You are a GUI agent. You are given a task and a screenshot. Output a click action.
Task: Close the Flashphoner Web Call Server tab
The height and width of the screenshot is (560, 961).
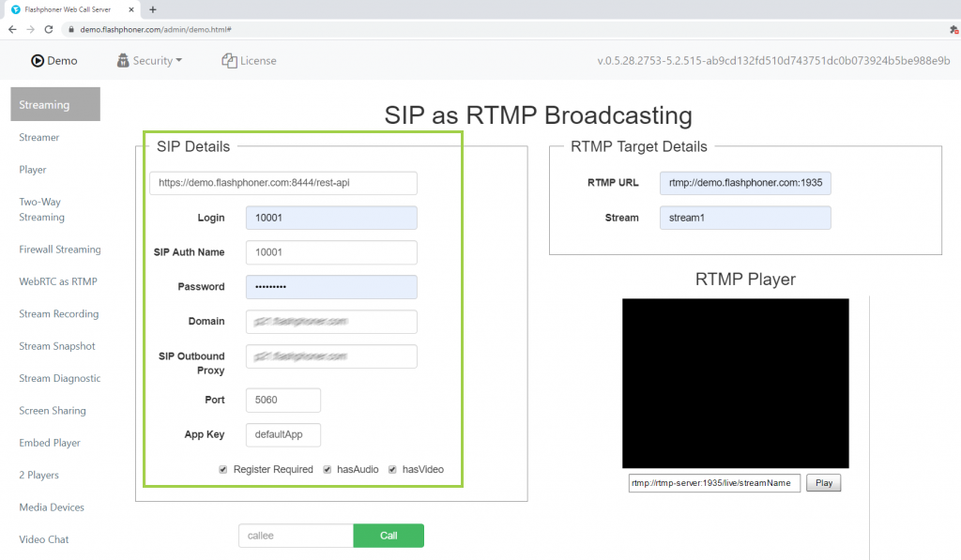(131, 9)
